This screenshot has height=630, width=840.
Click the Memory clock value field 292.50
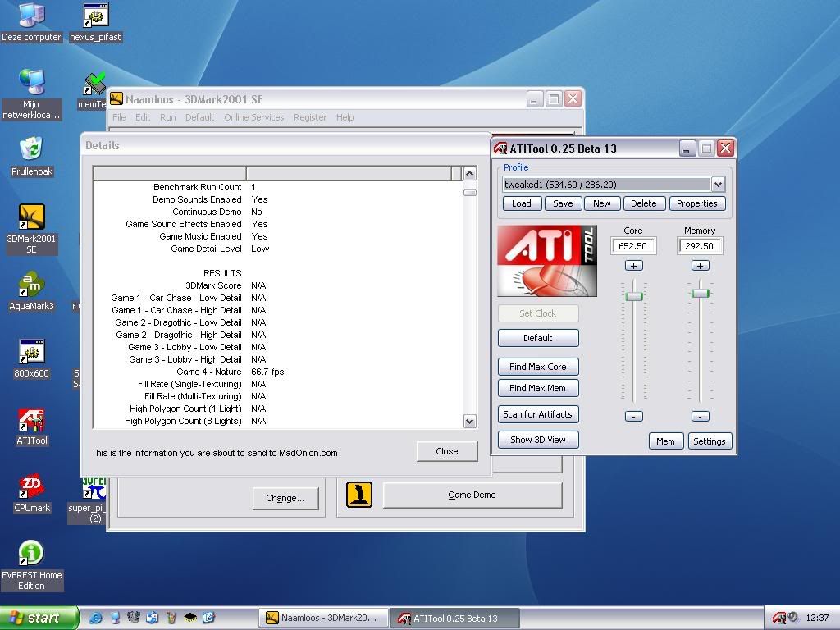[700, 246]
